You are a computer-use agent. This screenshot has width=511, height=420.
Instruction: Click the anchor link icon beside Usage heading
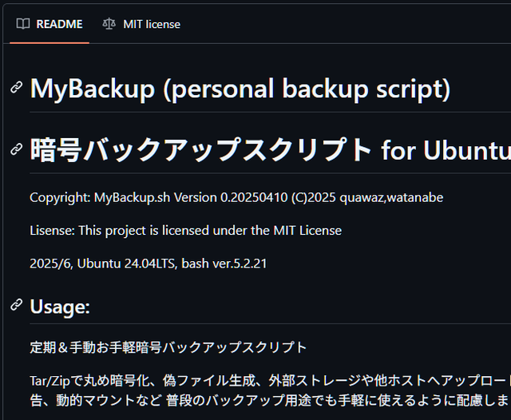[16, 305]
